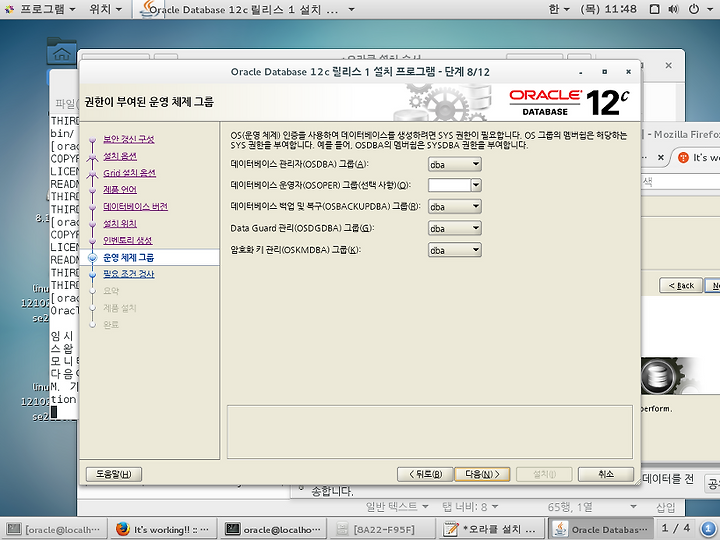Screen dimensions: 720x540
Task: Click the notification count icon in taskbar
Action: point(708,529)
